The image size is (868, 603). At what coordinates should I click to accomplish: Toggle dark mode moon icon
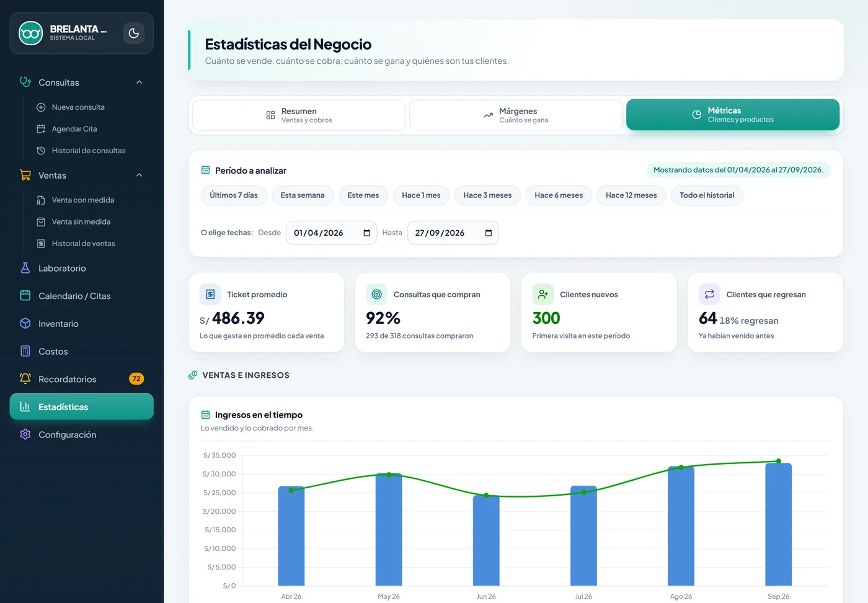coord(134,33)
